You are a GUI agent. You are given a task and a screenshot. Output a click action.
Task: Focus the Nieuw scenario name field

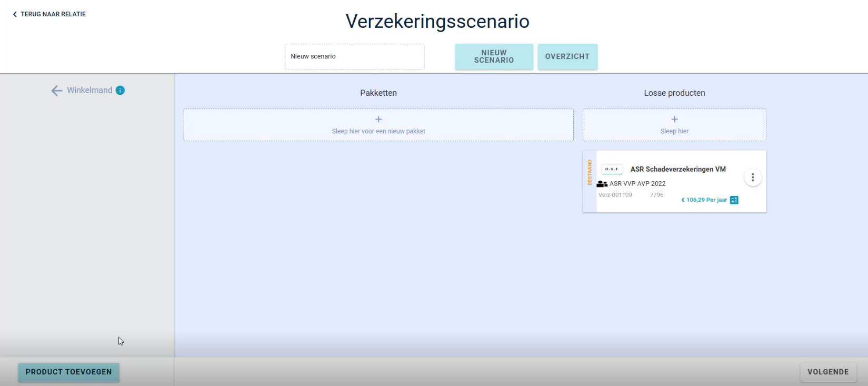[355, 57]
